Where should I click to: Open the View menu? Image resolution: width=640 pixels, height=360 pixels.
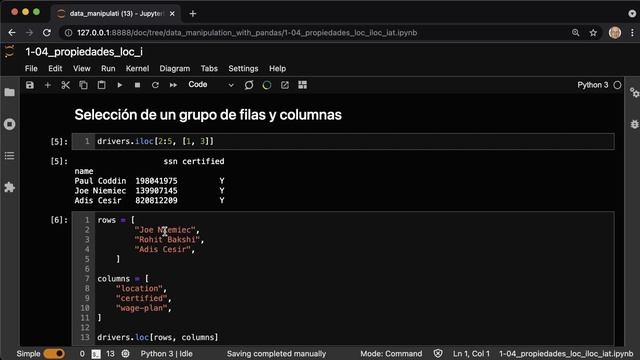coord(82,69)
